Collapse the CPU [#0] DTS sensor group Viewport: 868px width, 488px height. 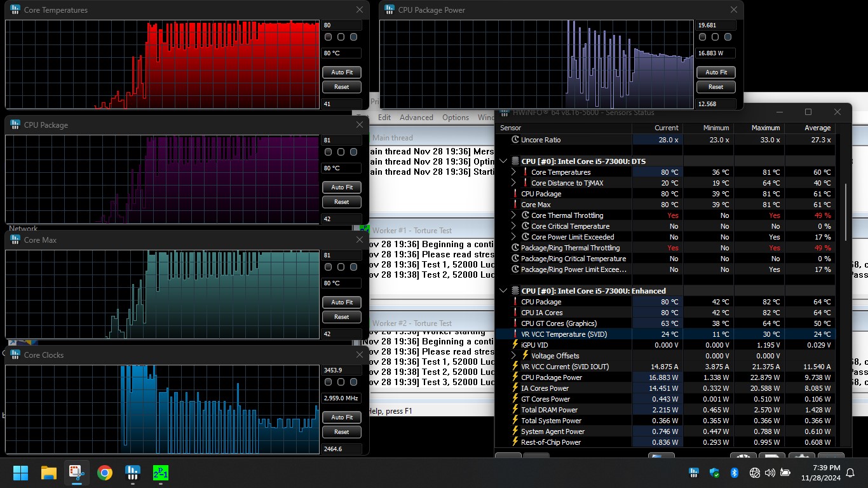coord(504,161)
